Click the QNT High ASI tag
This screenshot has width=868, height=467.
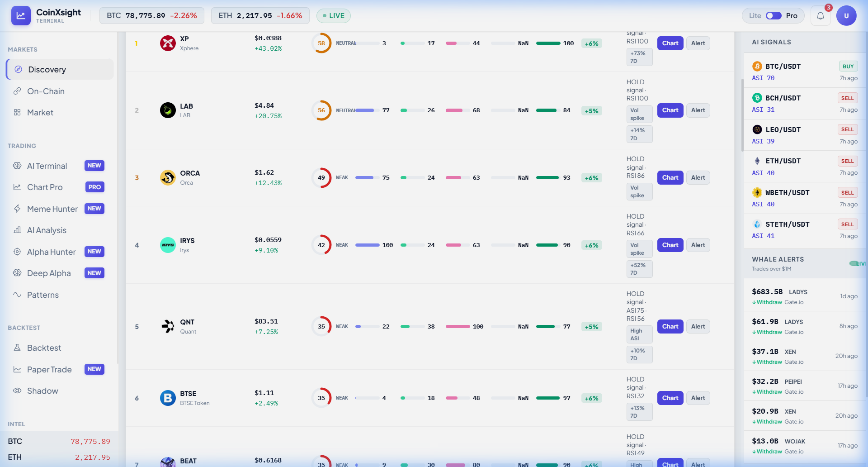[639, 335]
